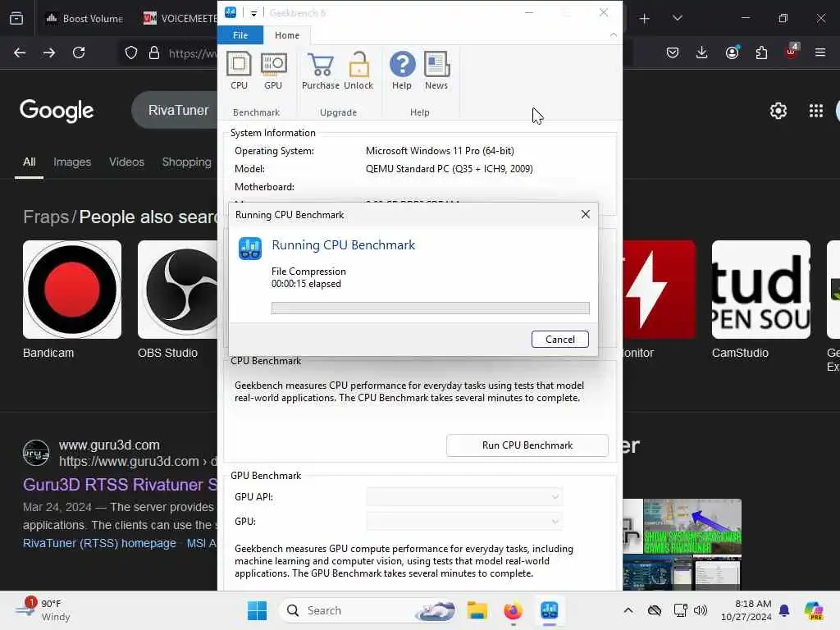Expand the GPU API dropdown
This screenshot has height=630, width=840.
pos(464,497)
